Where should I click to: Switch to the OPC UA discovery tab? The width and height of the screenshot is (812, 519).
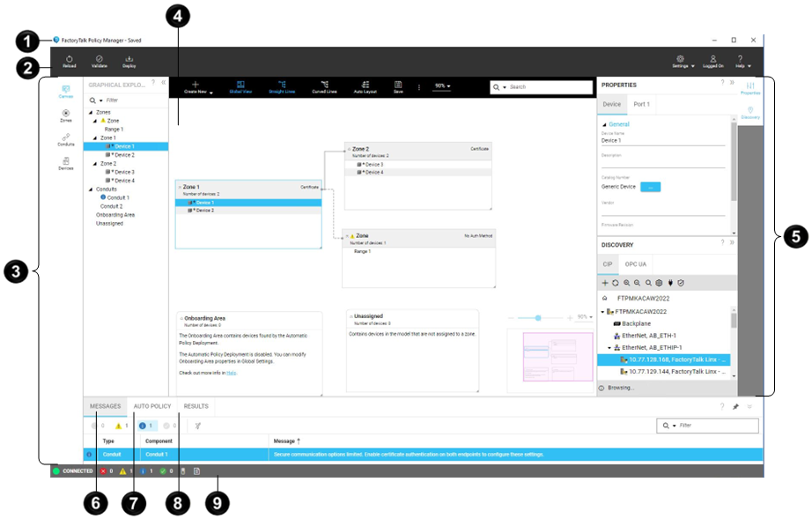635,264
